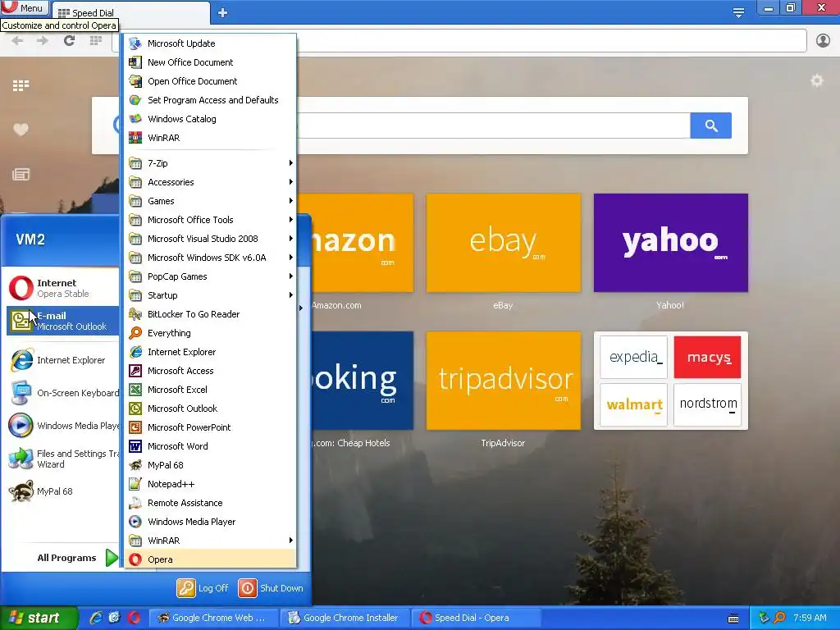Click the Shut Down button
This screenshot has width=840, height=630.
coord(271,587)
